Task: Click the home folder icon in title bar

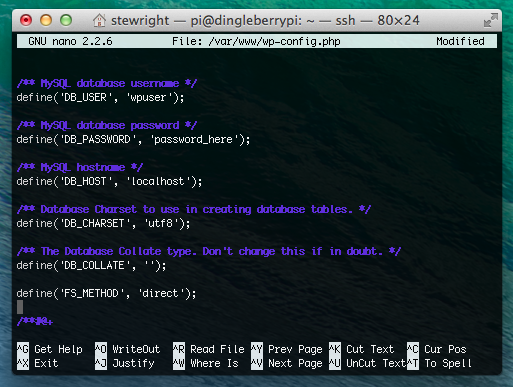Action: click(x=99, y=21)
